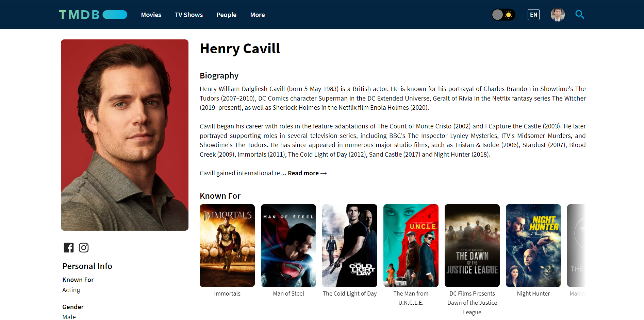644x320 pixels.
Task: Open The Man from U.N.C.L.E. poster
Action: click(x=411, y=246)
